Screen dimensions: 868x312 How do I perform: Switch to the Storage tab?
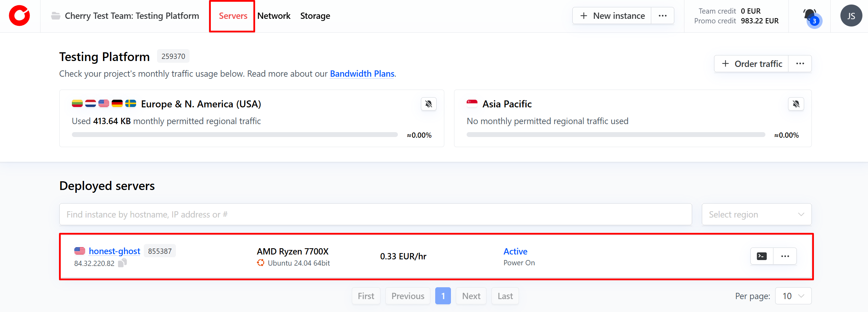(x=315, y=16)
